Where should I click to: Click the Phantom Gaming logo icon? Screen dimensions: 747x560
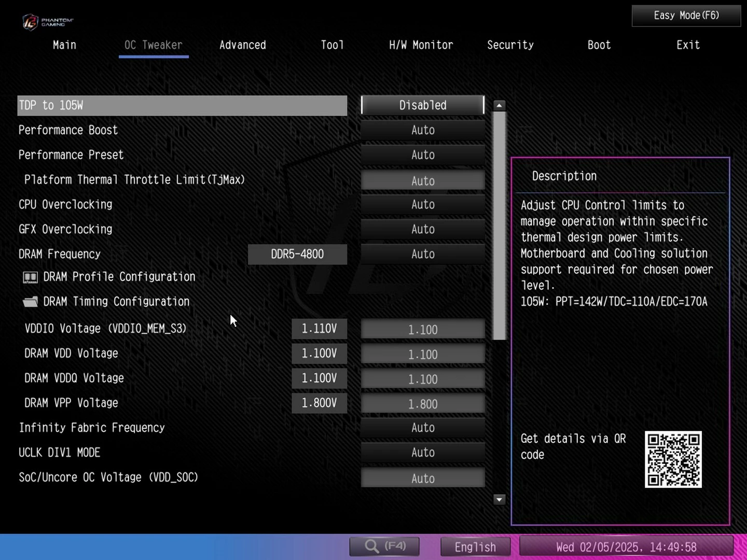click(x=31, y=21)
